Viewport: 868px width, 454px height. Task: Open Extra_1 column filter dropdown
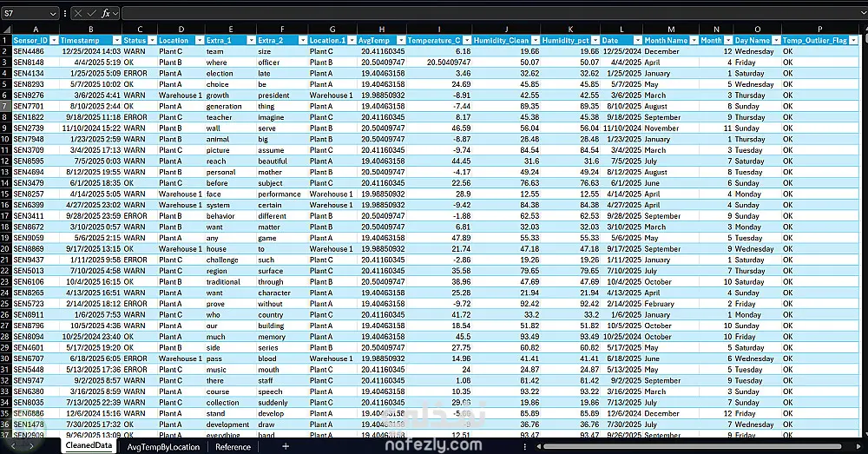click(x=251, y=41)
